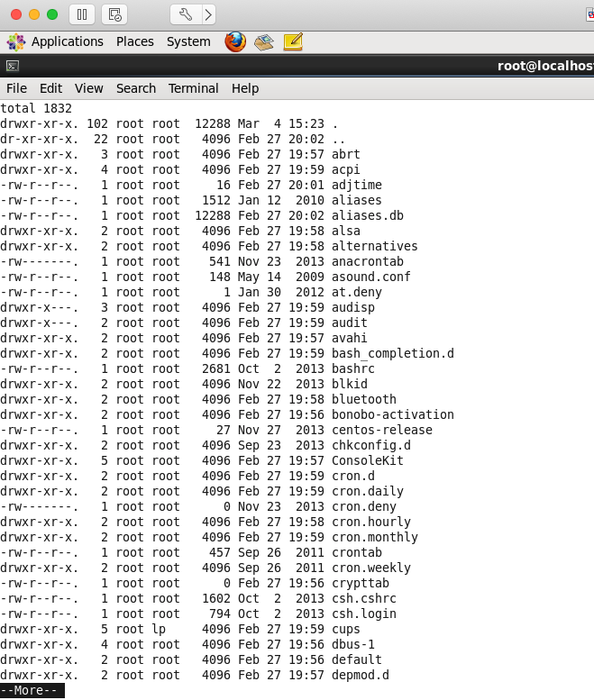Click the root@localhost window title
The image size is (594, 700).
545,66
